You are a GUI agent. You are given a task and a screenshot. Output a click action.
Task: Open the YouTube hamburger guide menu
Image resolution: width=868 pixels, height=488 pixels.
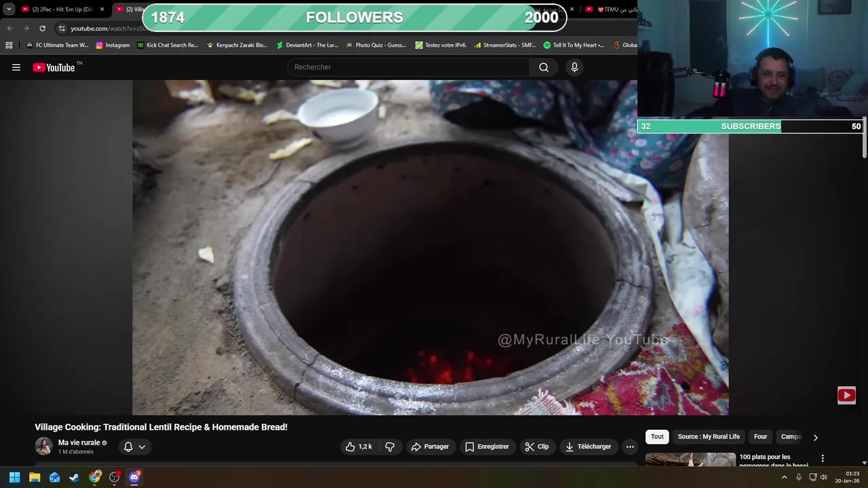click(x=16, y=67)
